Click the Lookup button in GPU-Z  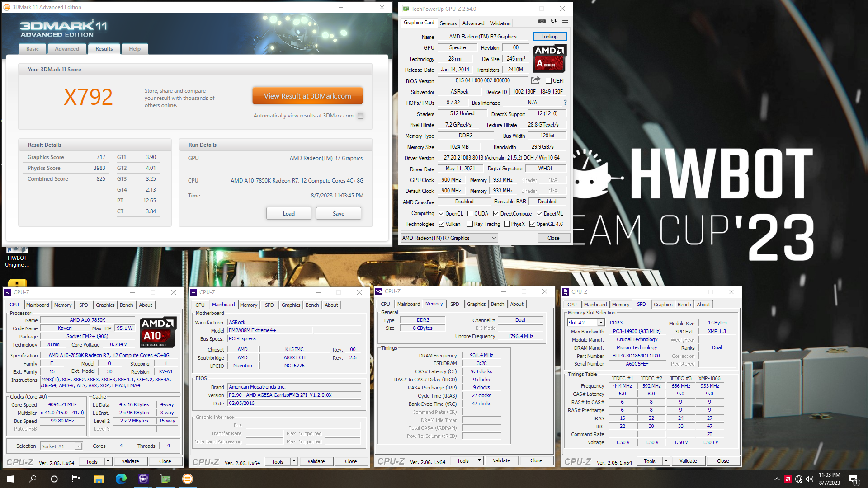pyautogui.click(x=549, y=37)
